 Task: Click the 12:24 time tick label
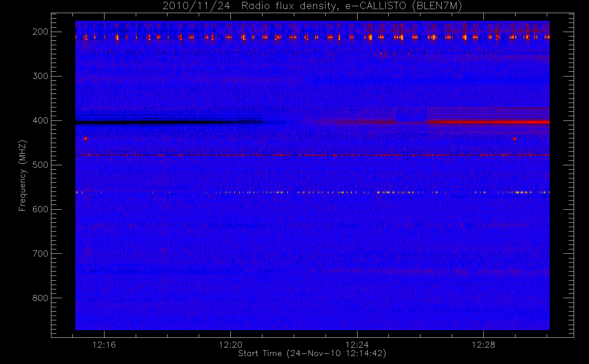(357, 345)
